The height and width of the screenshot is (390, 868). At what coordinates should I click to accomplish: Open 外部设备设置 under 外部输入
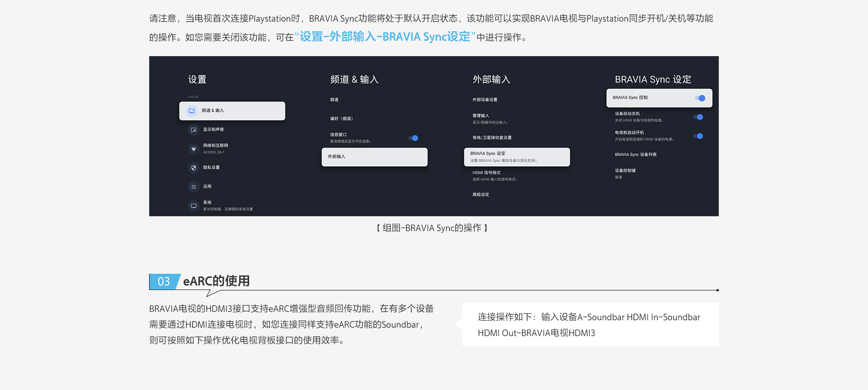[x=485, y=100]
